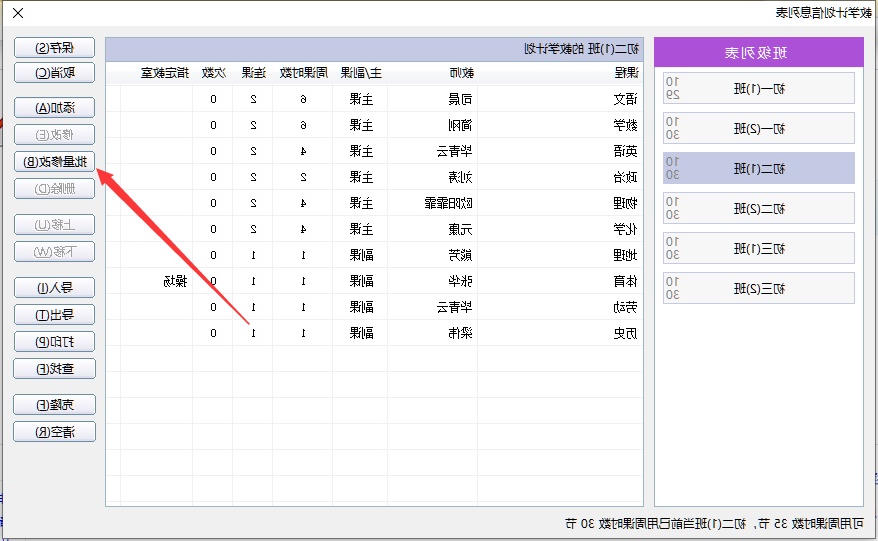The width and height of the screenshot is (878, 541).
Task: Click the 连课 column header
Action: click(253, 73)
